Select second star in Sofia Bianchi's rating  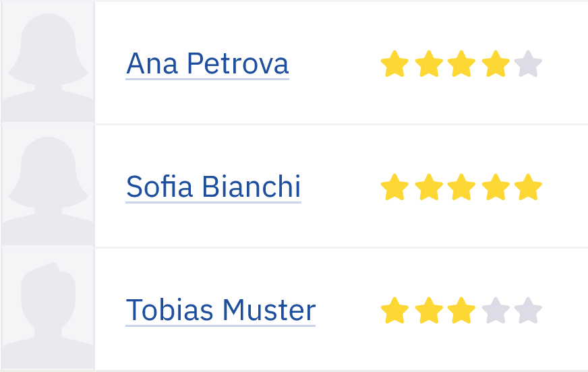(x=429, y=187)
